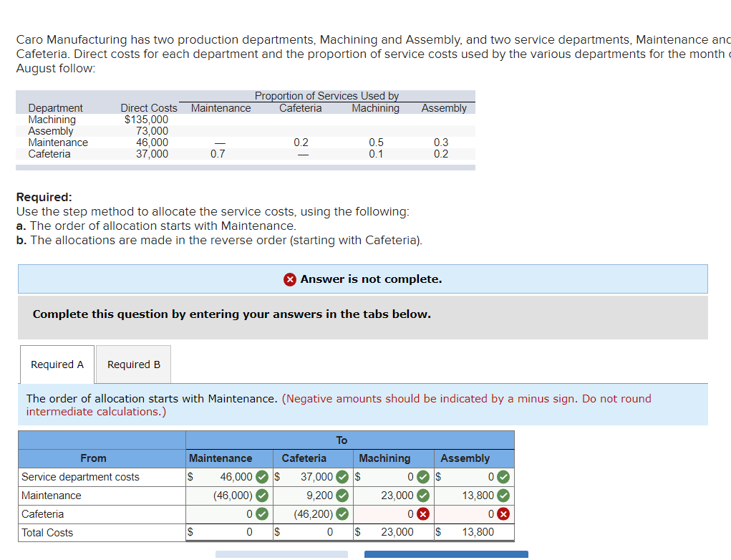
Task: Click the Answer is not complete banner
Action: pyautogui.click(x=363, y=279)
